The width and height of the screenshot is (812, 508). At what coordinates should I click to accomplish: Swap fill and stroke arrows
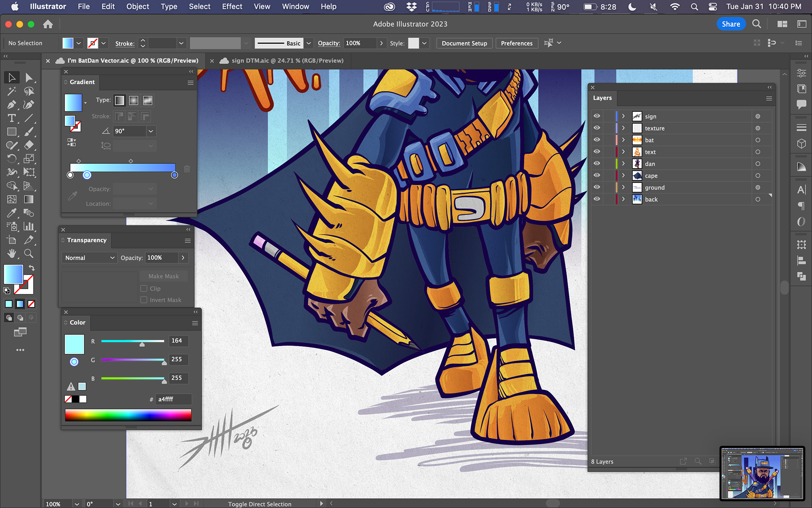click(31, 268)
